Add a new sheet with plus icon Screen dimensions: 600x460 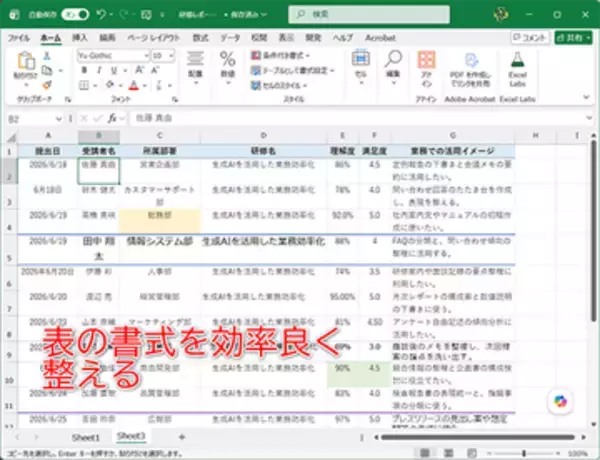click(x=182, y=437)
